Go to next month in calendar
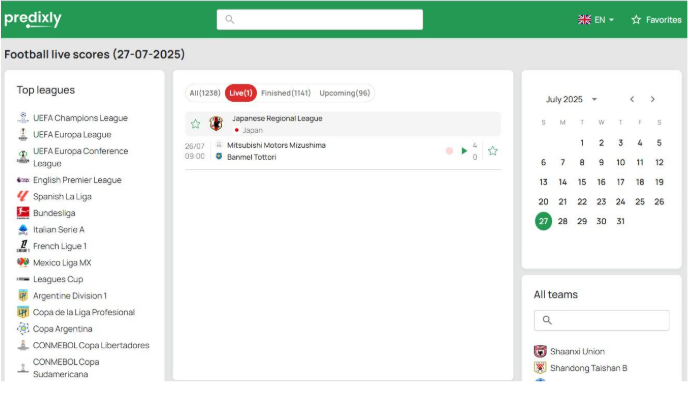This screenshot has height=395, width=690. [x=653, y=99]
